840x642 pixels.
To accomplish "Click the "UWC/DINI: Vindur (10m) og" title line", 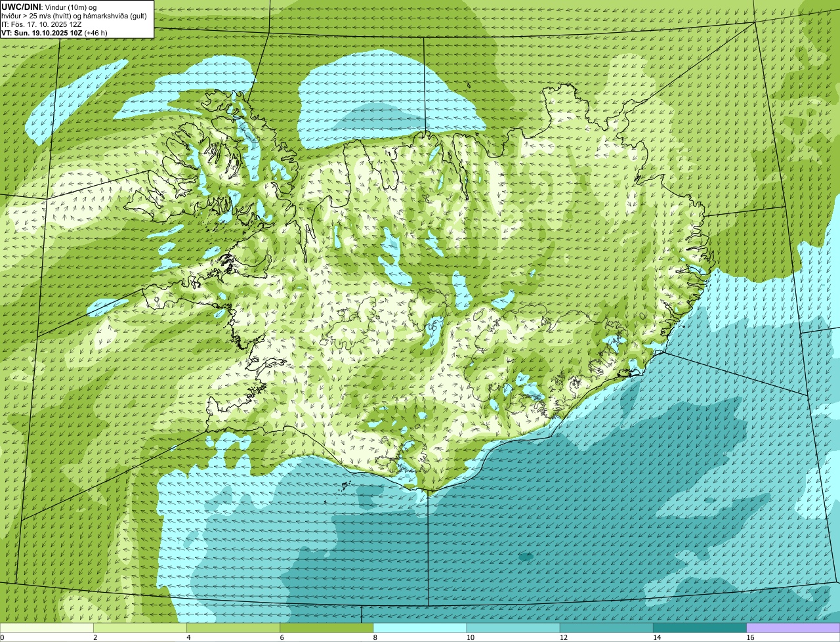I will 49,7.
